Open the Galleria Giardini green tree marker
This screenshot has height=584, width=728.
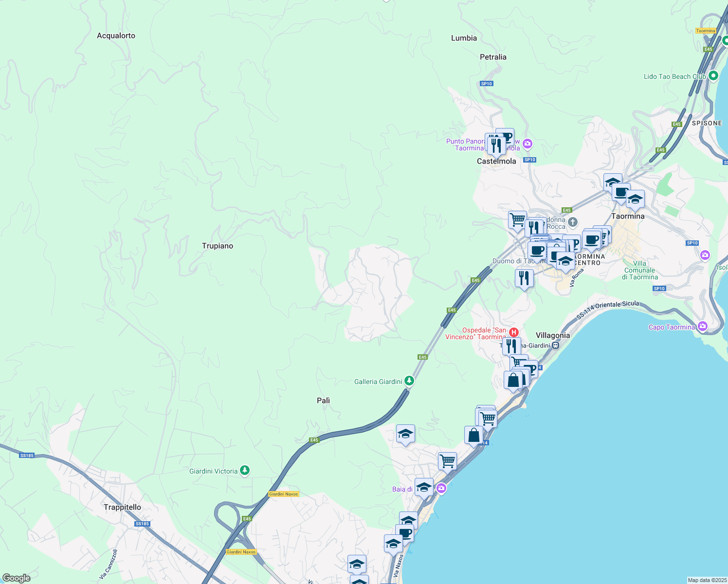point(409,381)
